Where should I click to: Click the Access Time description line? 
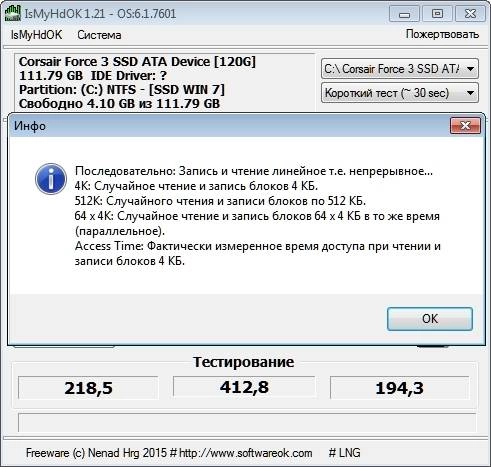258,253
